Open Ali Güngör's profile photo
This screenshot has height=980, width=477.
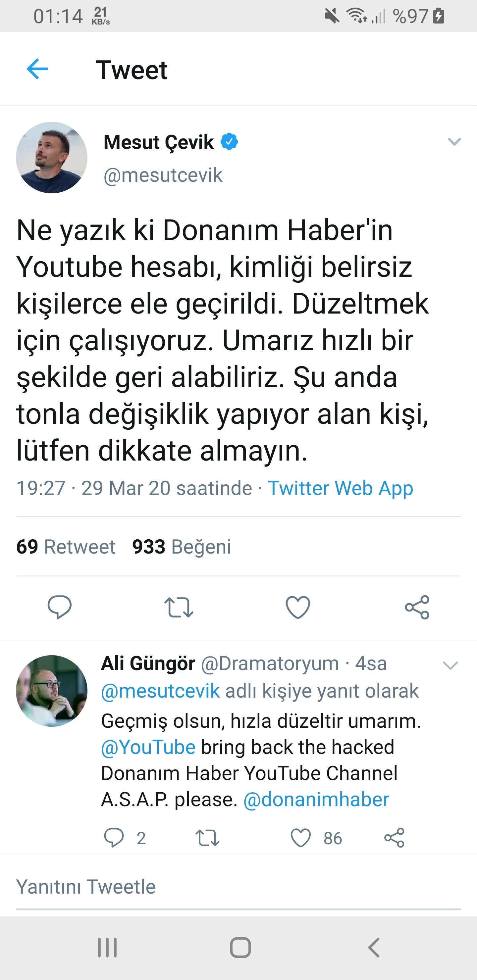point(52,691)
